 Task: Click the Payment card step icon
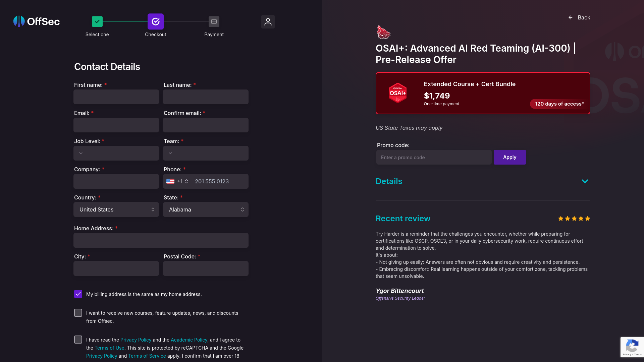214,21
